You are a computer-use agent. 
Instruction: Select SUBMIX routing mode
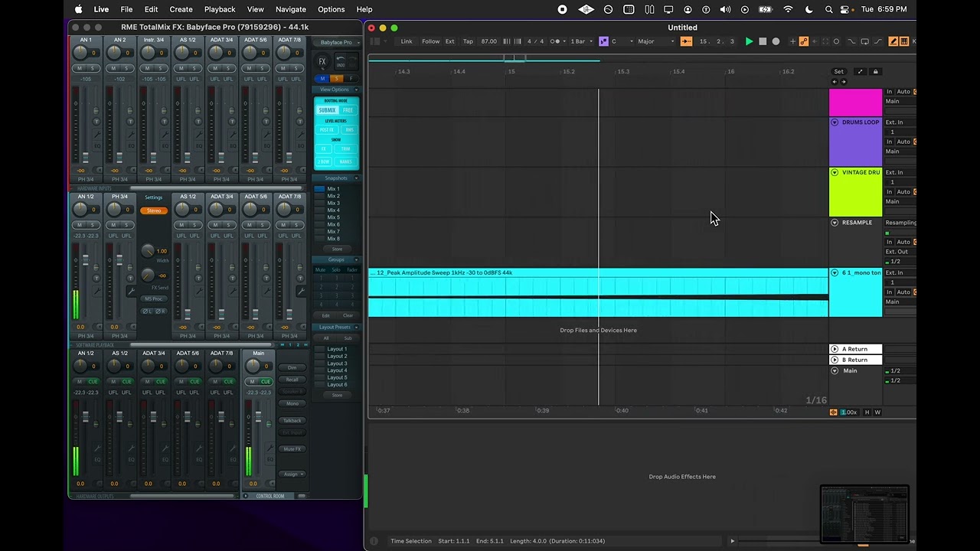pos(327,110)
